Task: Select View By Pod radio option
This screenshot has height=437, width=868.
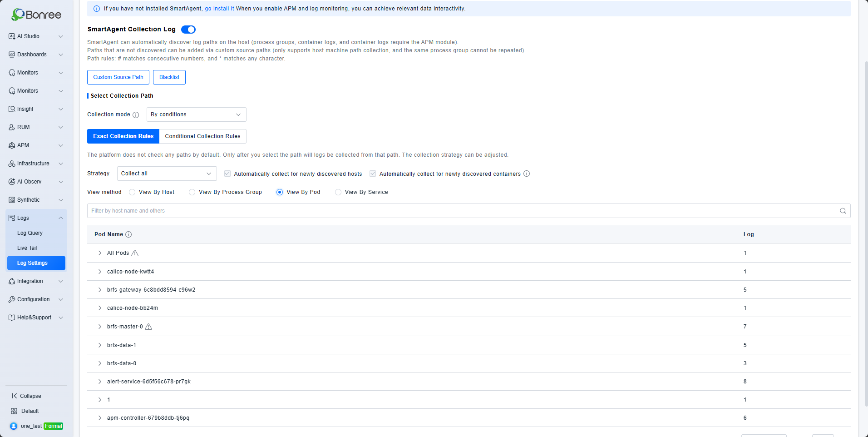Action: (x=280, y=192)
